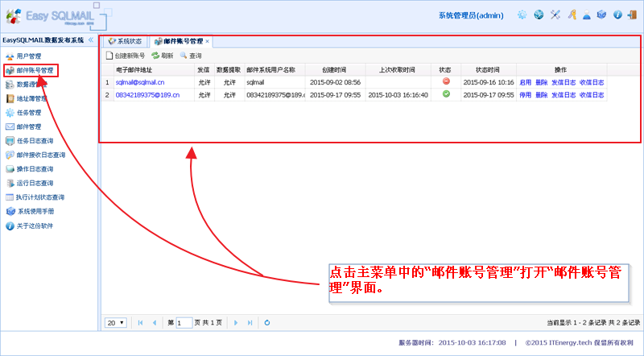The width and height of the screenshot is (644, 356).
Task: Click the blue info icon in header
Action: click(617, 15)
